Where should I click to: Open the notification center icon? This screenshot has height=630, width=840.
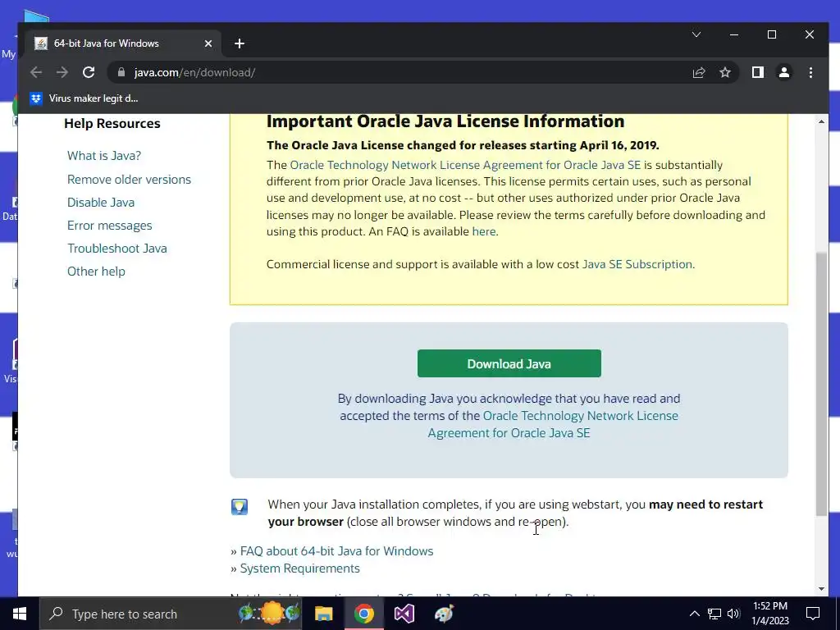click(813, 614)
